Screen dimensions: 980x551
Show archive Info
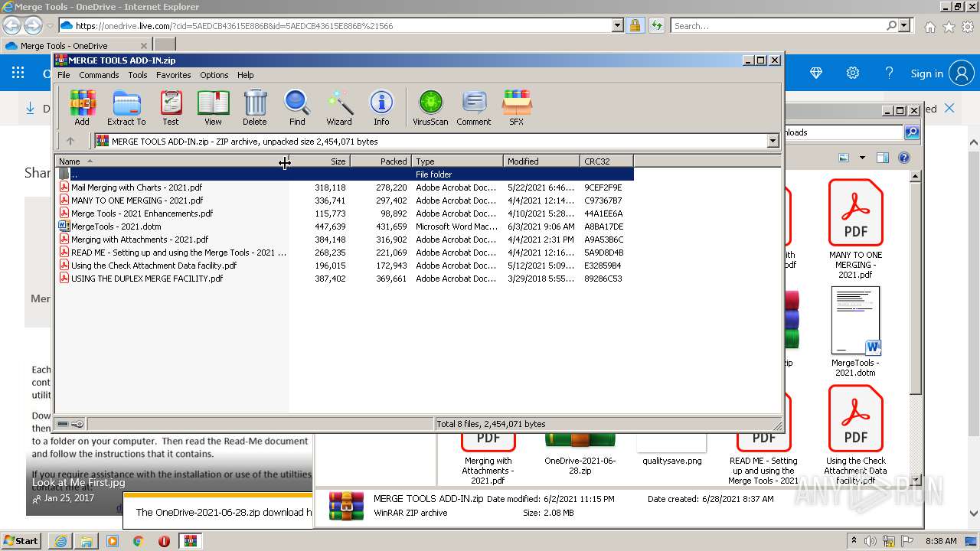381,107
